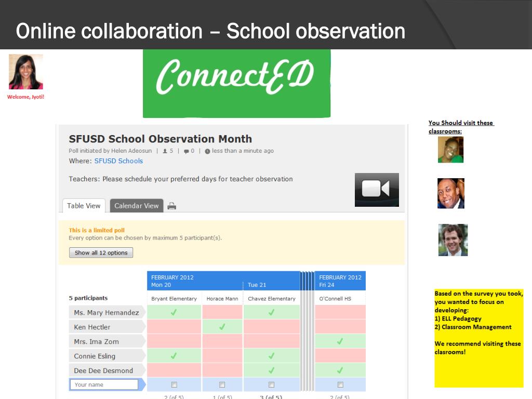Select the 'Mrs. Ima Zom' participant row

click(107, 342)
